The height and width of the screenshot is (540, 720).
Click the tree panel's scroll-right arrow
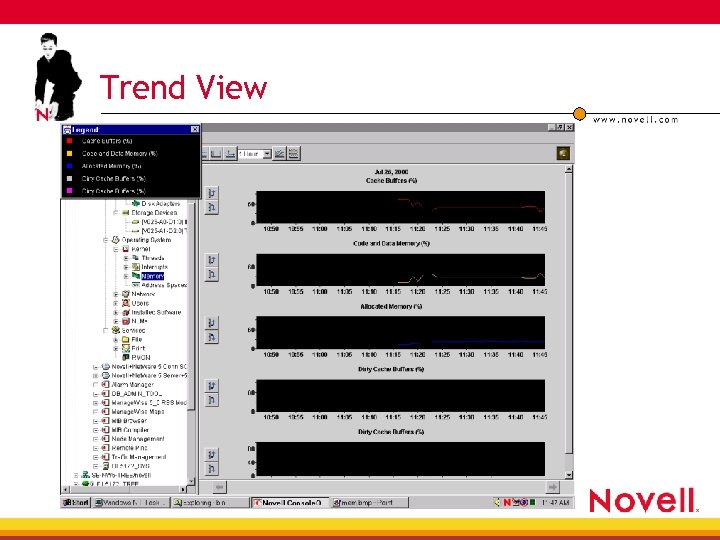pyautogui.click(x=183, y=489)
